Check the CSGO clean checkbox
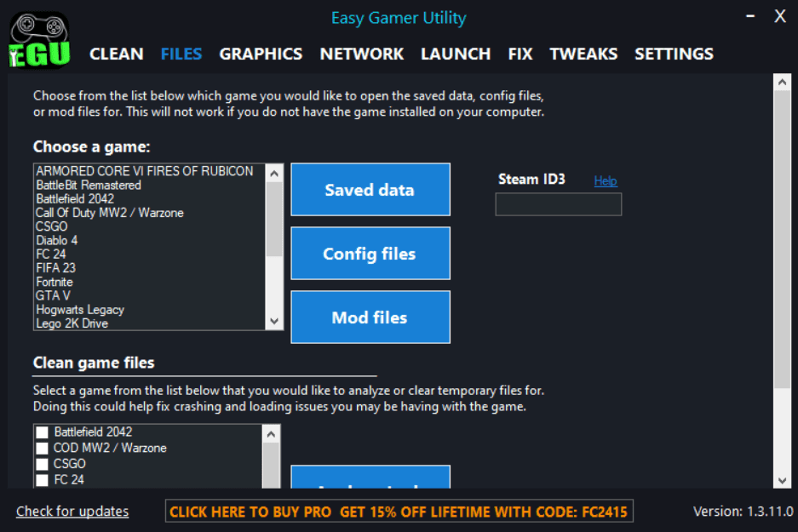 (43, 464)
